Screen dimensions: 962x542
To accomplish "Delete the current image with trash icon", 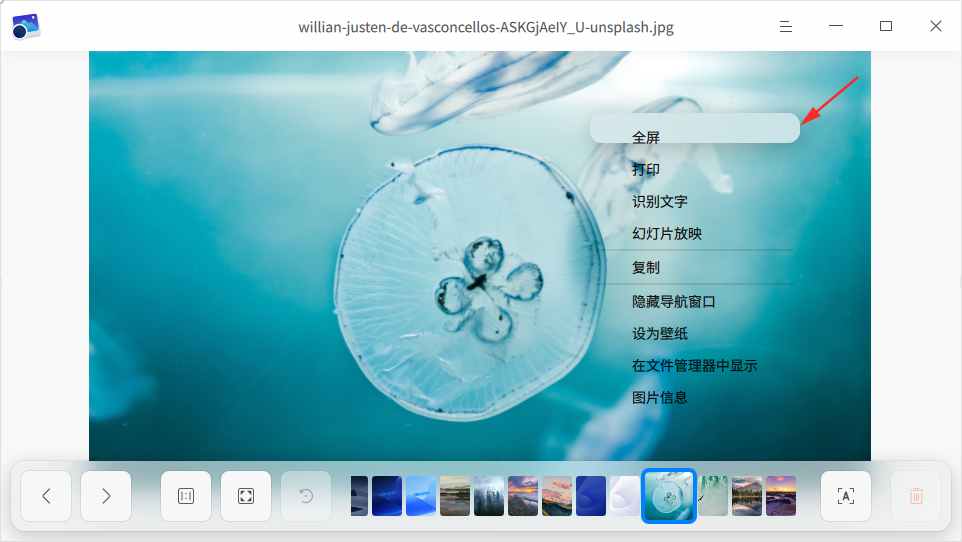I will point(916,496).
